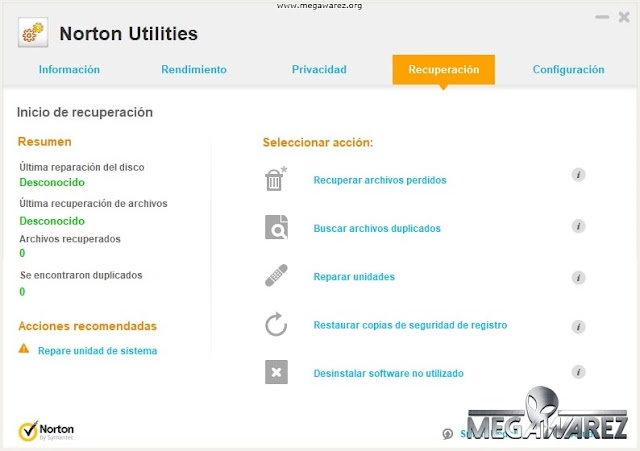
Task: Switch to the Información tab
Action: (69, 69)
